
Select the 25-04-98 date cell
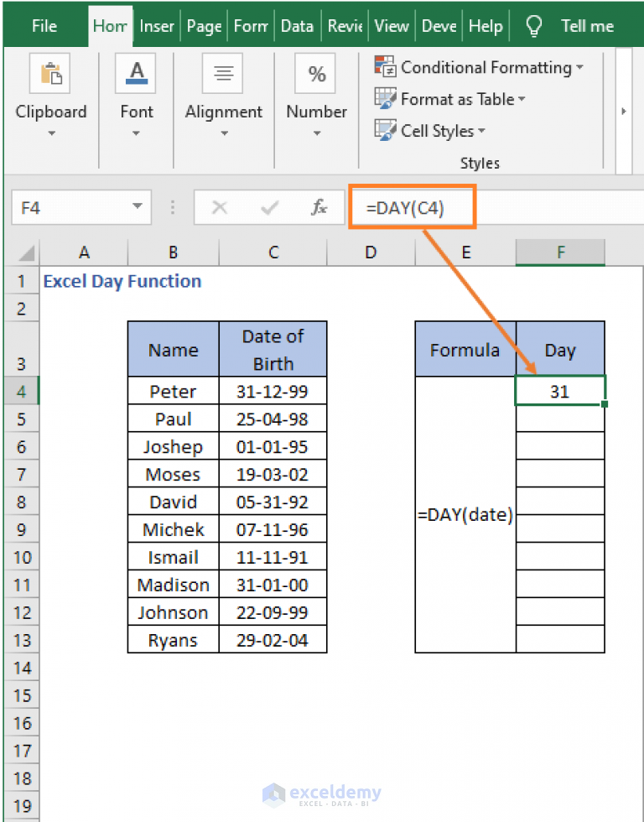point(273,419)
